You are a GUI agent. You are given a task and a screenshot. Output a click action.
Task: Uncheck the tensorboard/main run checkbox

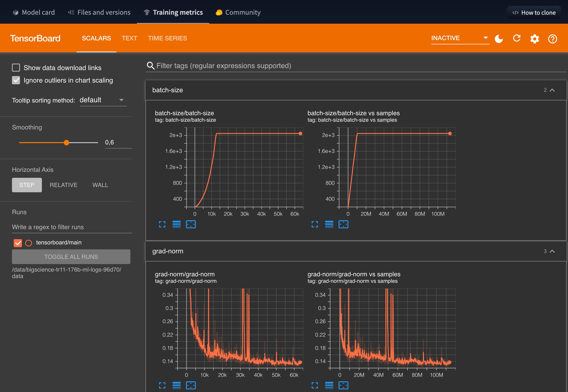pyautogui.click(x=18, y=243)
